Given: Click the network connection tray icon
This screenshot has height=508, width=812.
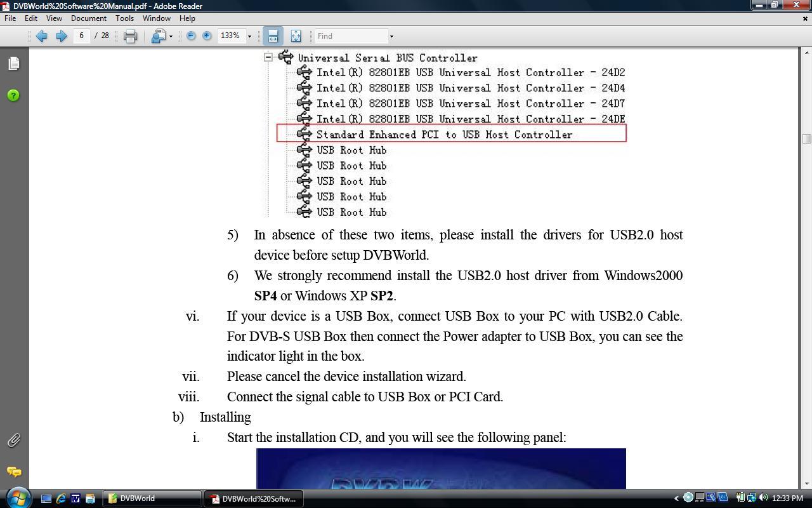Looking at the screenshot, I should [x=751, y=498].
